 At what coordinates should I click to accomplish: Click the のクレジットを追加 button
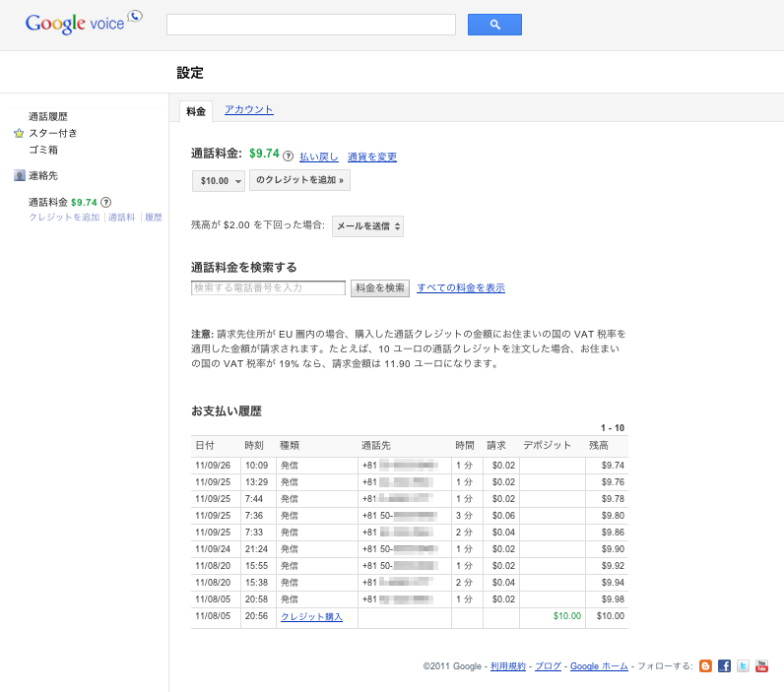(x=299, y=181)
